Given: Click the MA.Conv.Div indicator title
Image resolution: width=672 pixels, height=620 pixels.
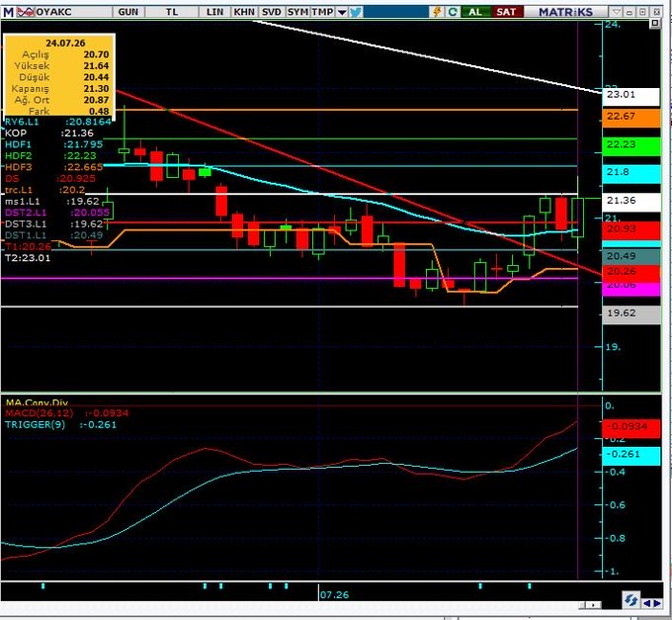Looking at the screenshot, I should tap(37, 402).
